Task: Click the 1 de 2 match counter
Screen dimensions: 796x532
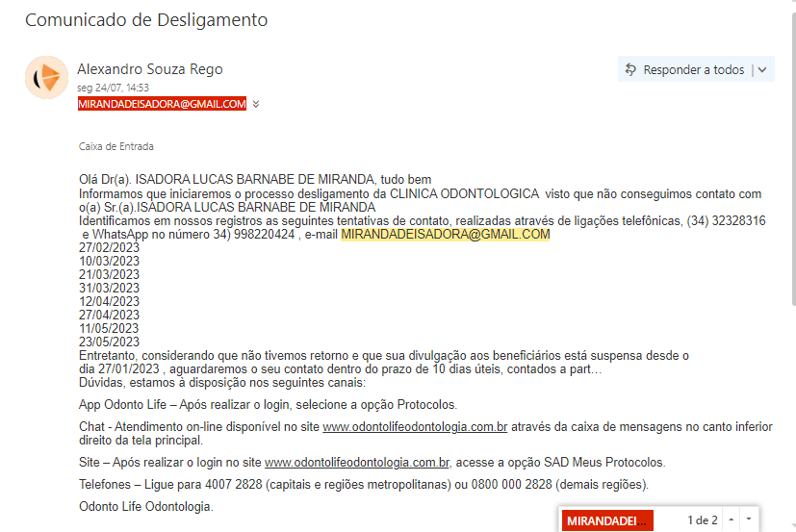Action: [x=702, y=520]
